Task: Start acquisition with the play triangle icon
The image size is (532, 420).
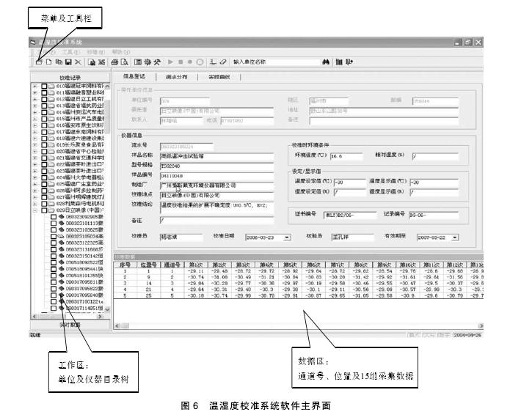Action: pyautogui.click(x=171, y=62)
